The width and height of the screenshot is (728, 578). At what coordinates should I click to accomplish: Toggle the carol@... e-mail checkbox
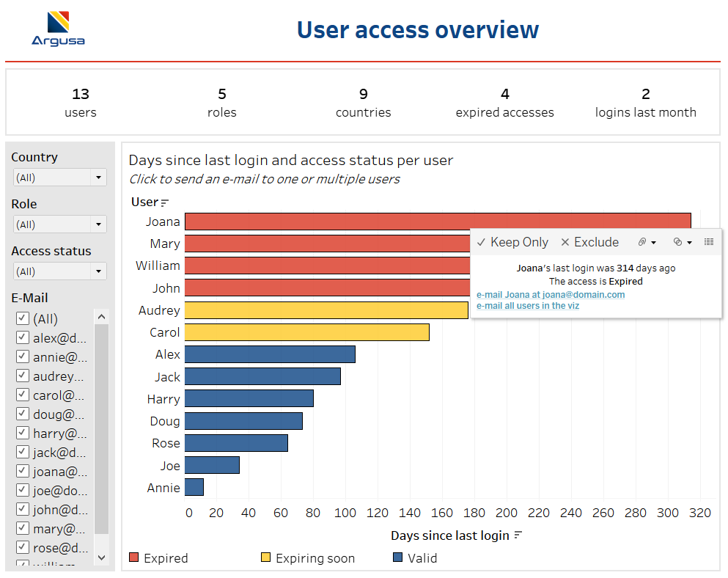point(23,395)
